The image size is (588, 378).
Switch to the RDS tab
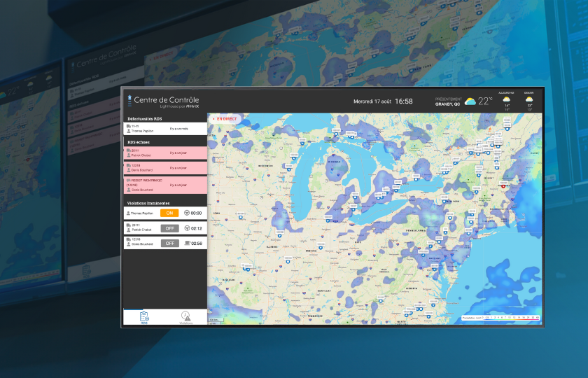click(x=144, y=318)
